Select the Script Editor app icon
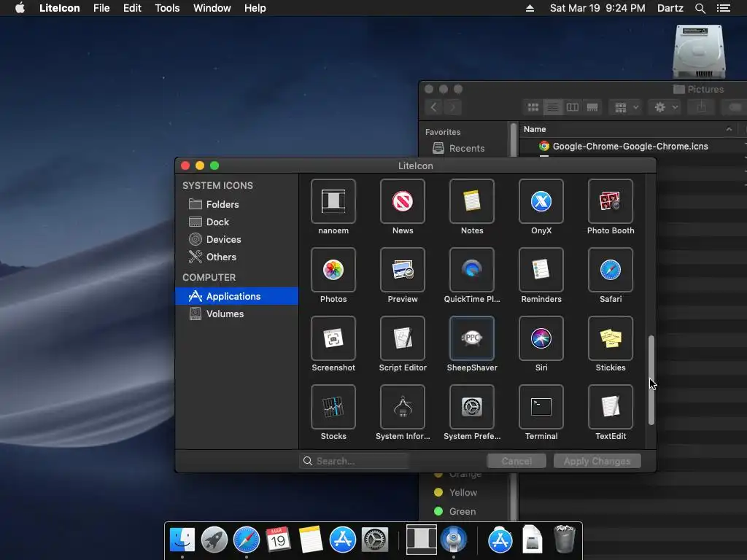 click(403, 338)
